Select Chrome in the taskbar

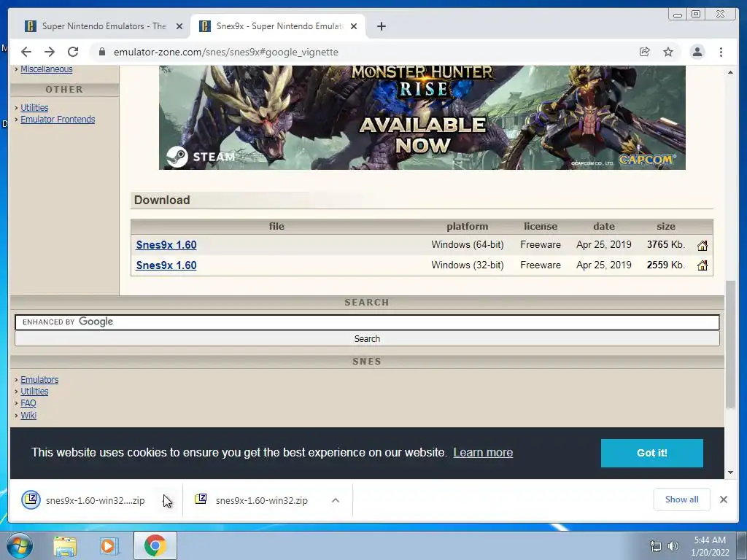click(x=155, y=545)
